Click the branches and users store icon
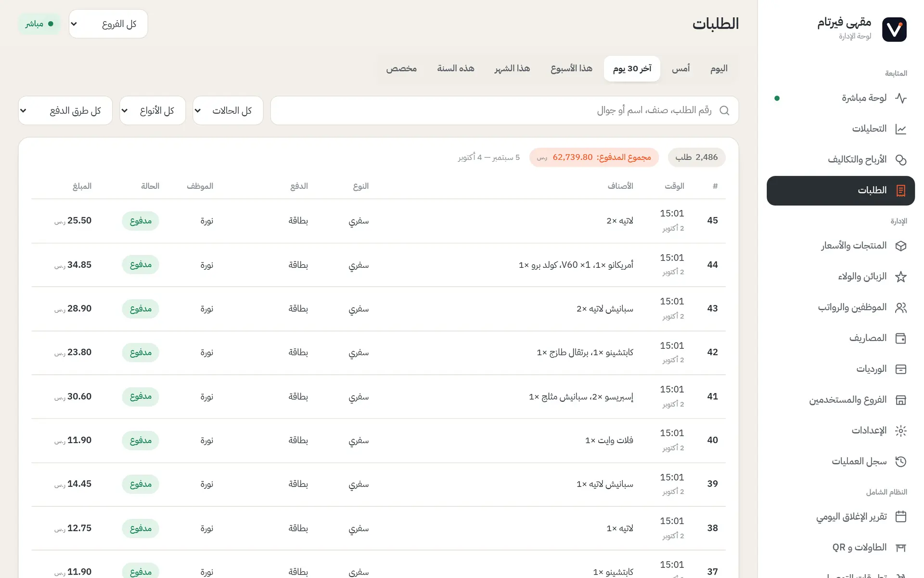924x578 pixels. click(x=900, y=400)
